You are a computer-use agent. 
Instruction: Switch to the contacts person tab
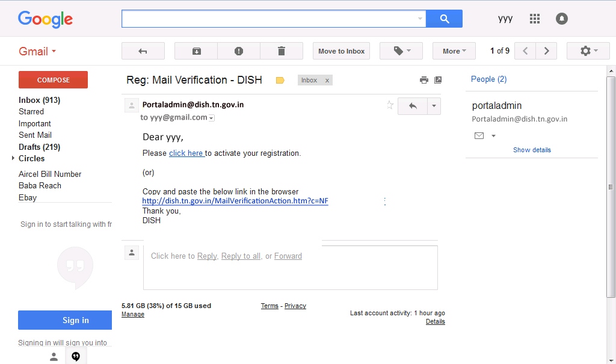pos(54,357)
